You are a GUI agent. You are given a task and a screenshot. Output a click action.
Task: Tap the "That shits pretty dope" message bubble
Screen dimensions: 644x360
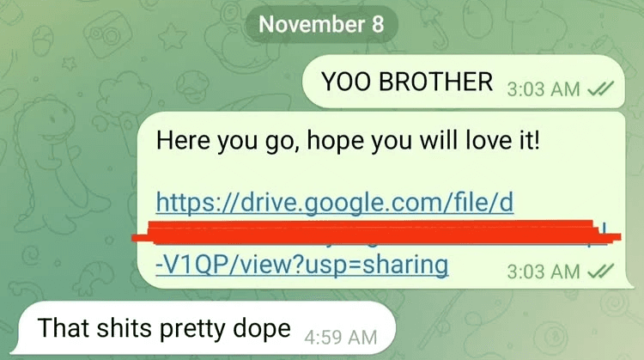204,328
